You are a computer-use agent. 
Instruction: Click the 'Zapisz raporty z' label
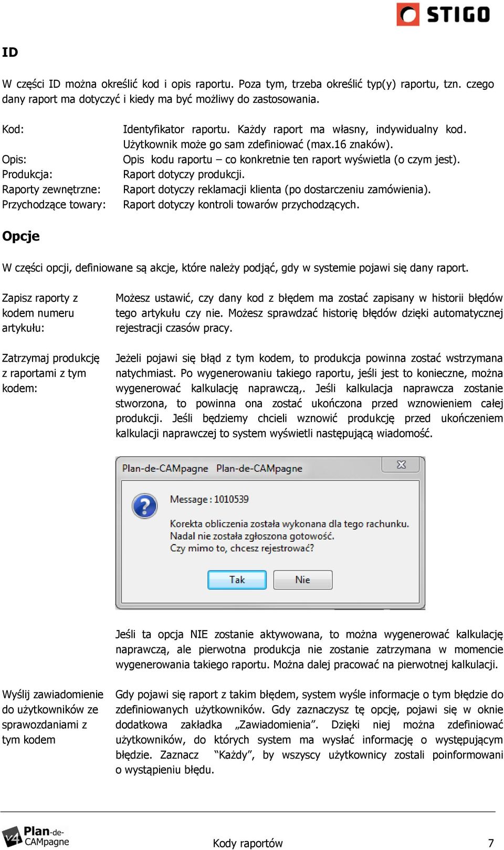point(40,298)
